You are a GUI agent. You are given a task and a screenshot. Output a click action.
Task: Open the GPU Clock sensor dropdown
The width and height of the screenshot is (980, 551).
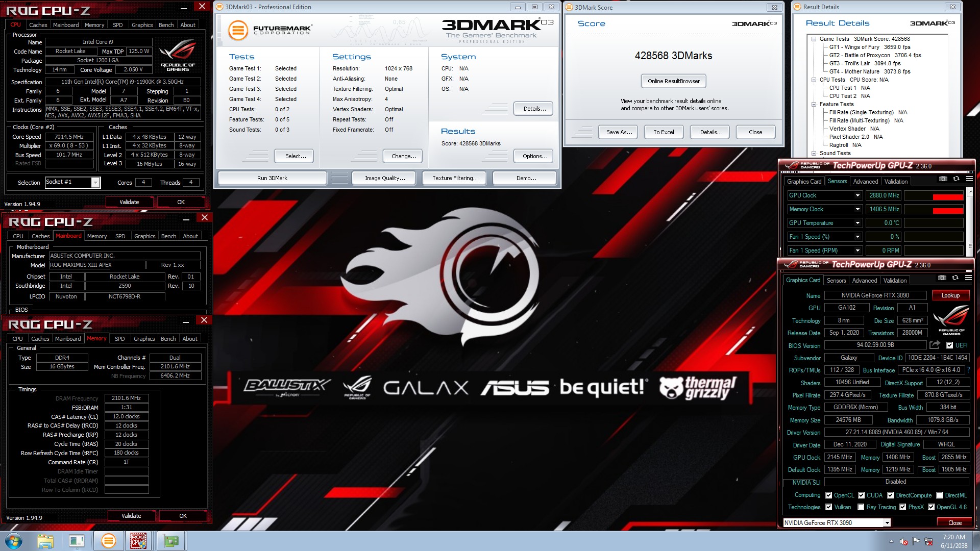tap(857, 195)
